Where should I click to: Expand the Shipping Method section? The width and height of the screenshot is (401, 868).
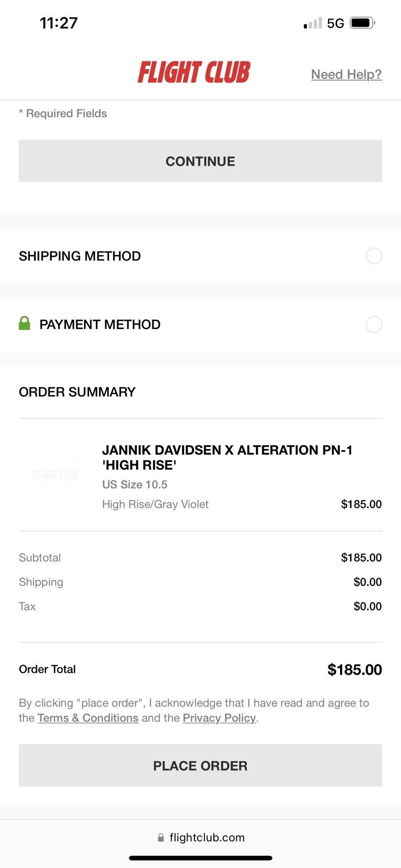(80, 256)
